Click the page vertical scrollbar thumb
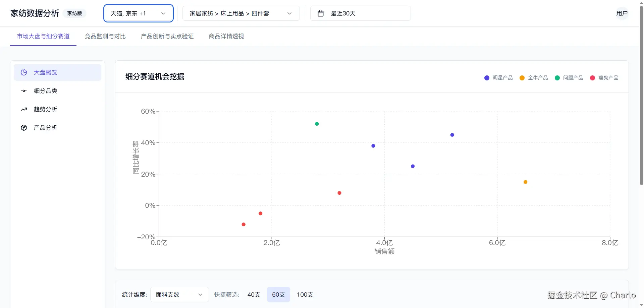The height and width of the screenshot is (308, 644). pyautogui.click(x=641, y=95)
